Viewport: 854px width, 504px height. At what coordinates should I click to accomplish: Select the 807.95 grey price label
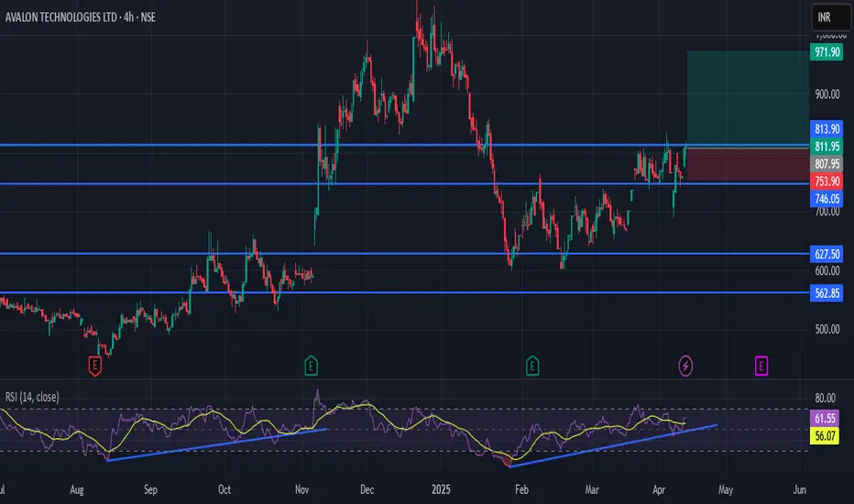click(x=827, y=164)
